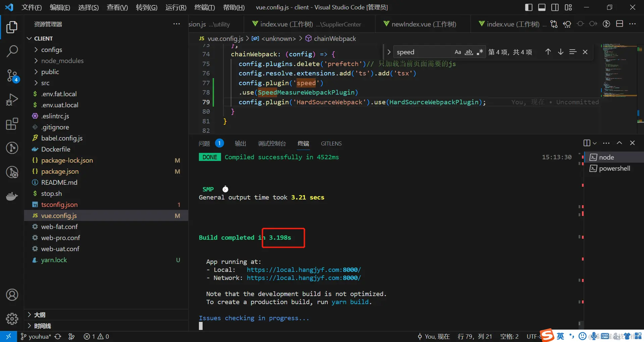Screen dimensions: 644x342
Task: Open the Explorer view in activity bar
Action: point(12,27)
